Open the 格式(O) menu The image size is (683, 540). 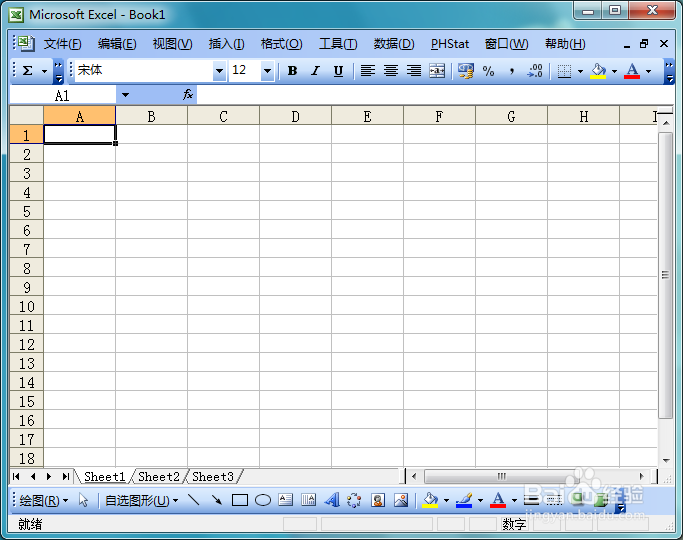pyautogui.click(x=281, y=44)
